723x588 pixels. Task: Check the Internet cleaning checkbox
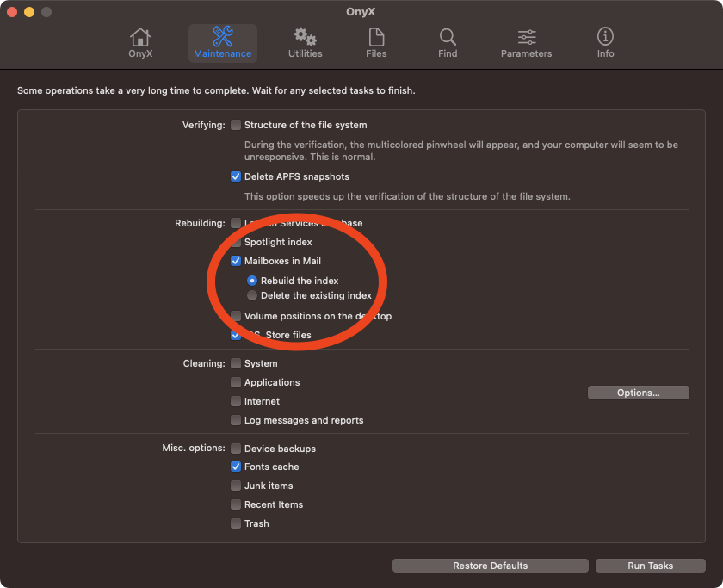pyautogui.click(x=236, y=401)
